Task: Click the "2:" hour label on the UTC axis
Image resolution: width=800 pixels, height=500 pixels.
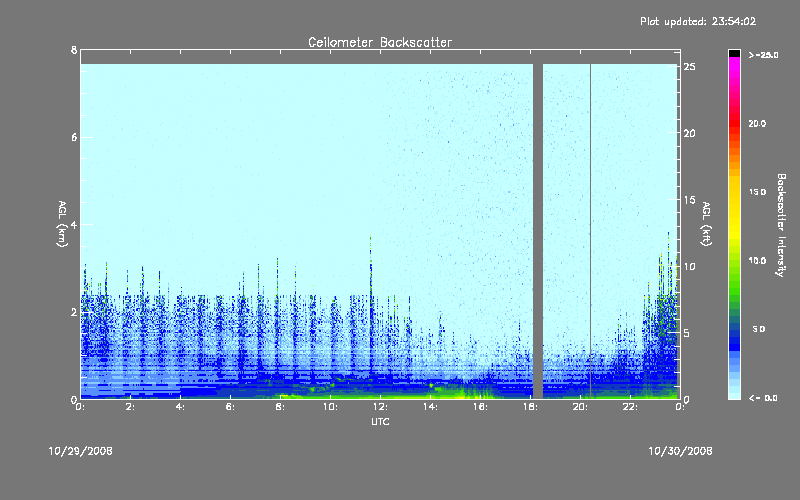Action: 130,407
